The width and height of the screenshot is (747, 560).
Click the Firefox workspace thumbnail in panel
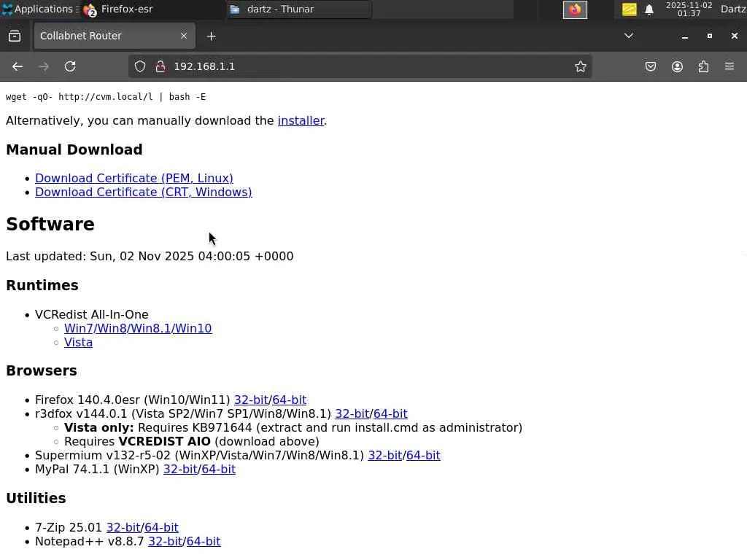575,9
